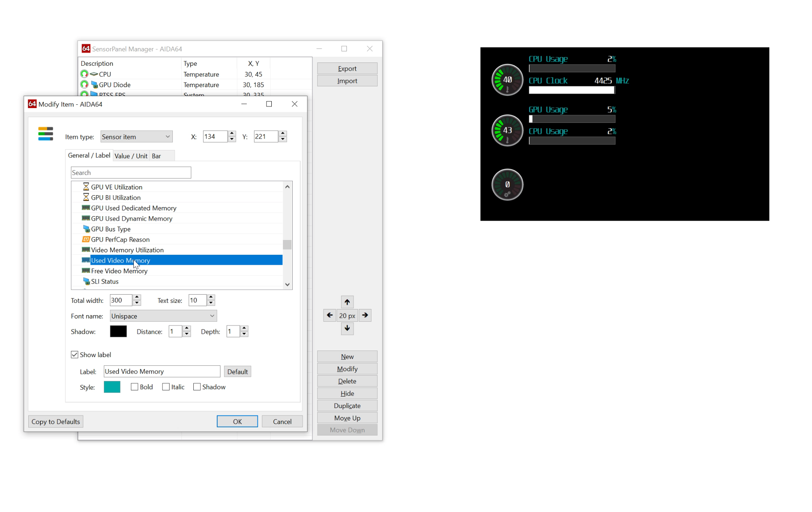
Task: Click the Label text field
Action: tap(162, 371)
